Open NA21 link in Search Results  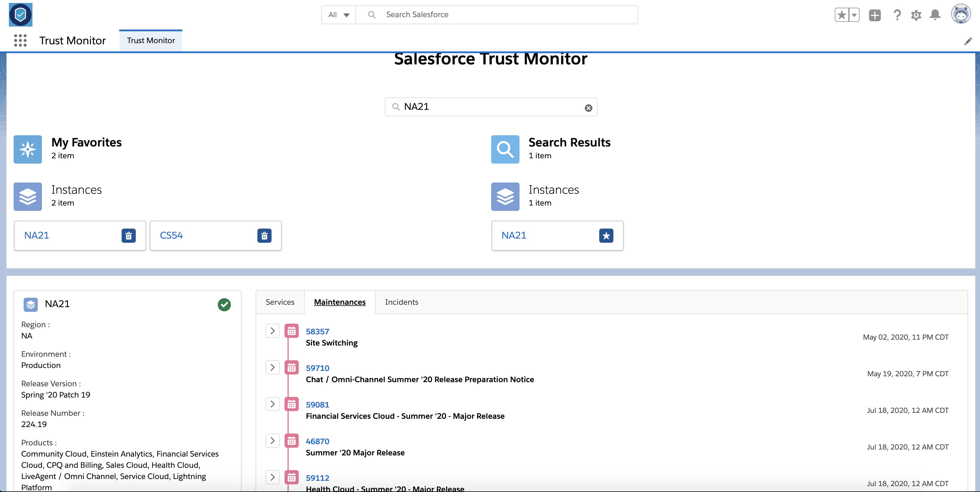coord(514,235)
